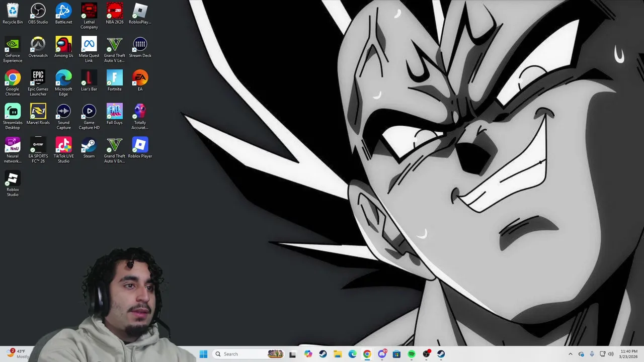Select the Neural network... desktop icon
The image size is (644, 362).
[x=13, y=150]
